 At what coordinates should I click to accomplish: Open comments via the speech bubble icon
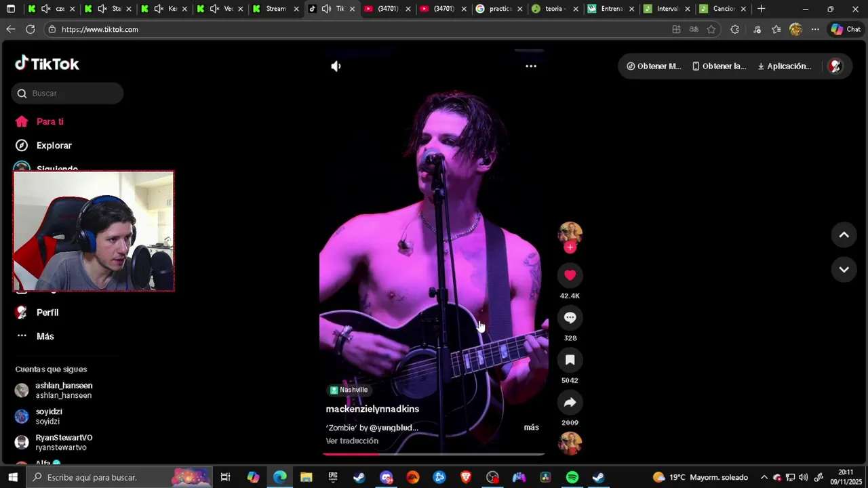(570, 317)
